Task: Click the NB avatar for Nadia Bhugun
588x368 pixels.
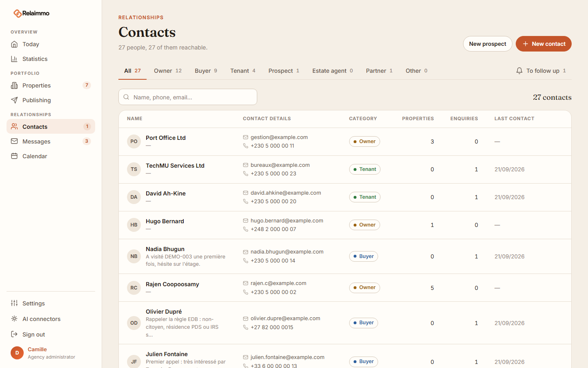Action: (x=134, y=256)
